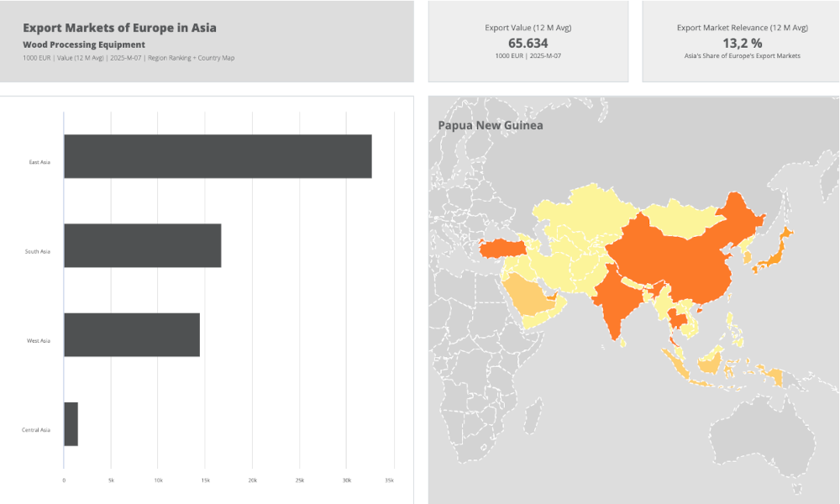Click the East Asia bar in chart
Image resolution: width=840 pixels, height=504 pixels.
click(x=218, y=156)
